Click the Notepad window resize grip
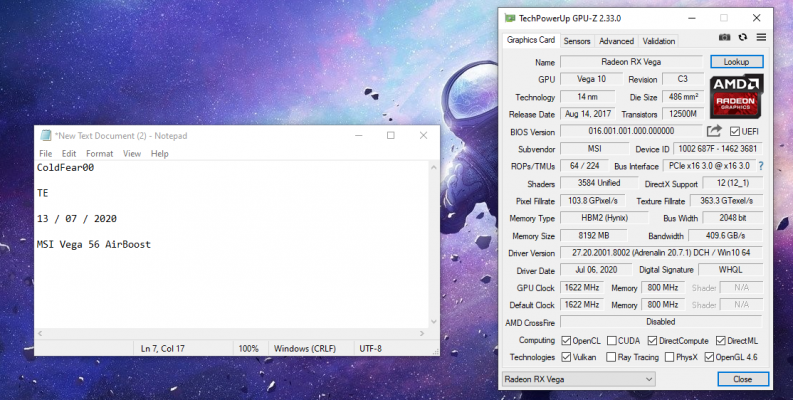 pos(435,351)
